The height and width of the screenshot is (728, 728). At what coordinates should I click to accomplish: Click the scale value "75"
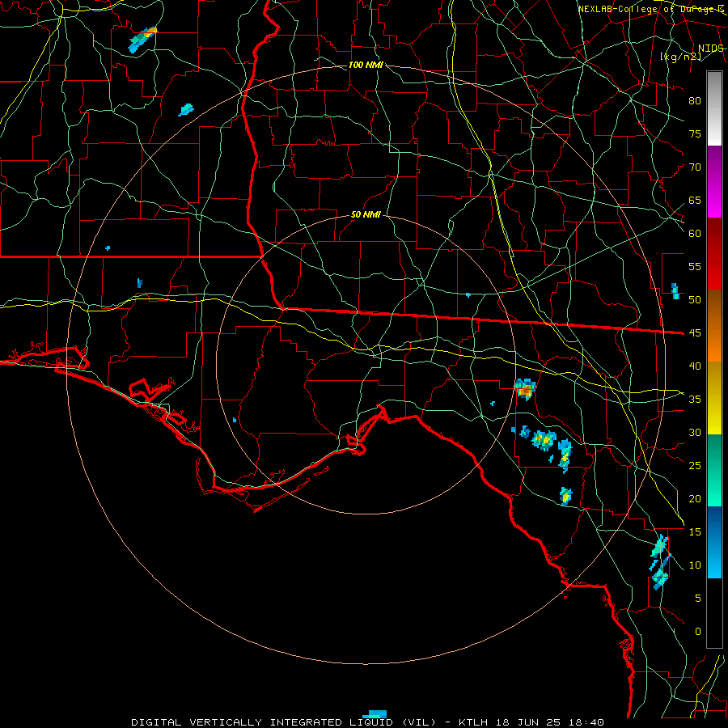tap(695, 133)
